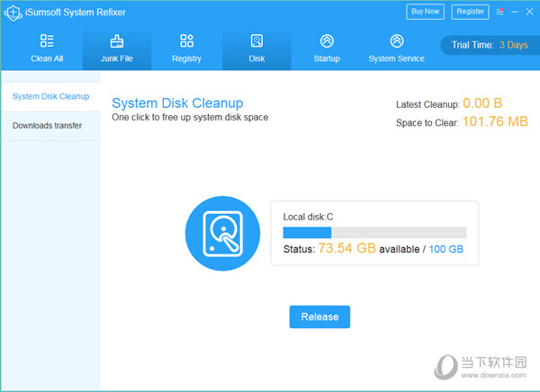Open the Startup manager

pyautogui.click(x=327, y=49)
